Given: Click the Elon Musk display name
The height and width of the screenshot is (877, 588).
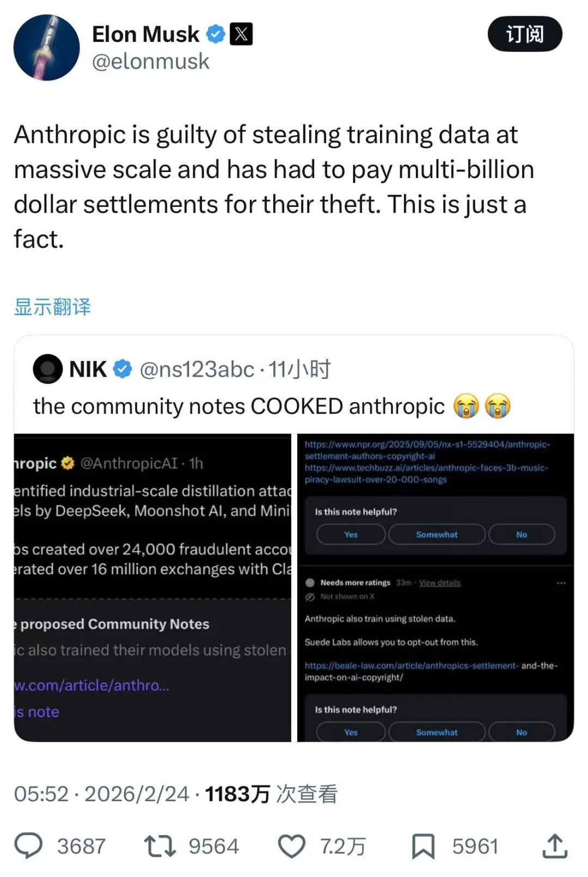Looking at the screenshot, I should (145, 34).
